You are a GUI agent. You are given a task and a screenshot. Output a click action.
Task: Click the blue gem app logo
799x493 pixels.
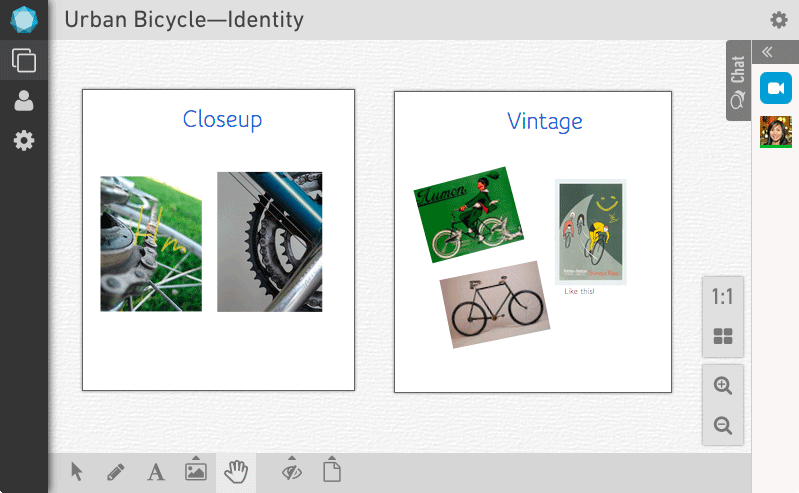[24, 19]
